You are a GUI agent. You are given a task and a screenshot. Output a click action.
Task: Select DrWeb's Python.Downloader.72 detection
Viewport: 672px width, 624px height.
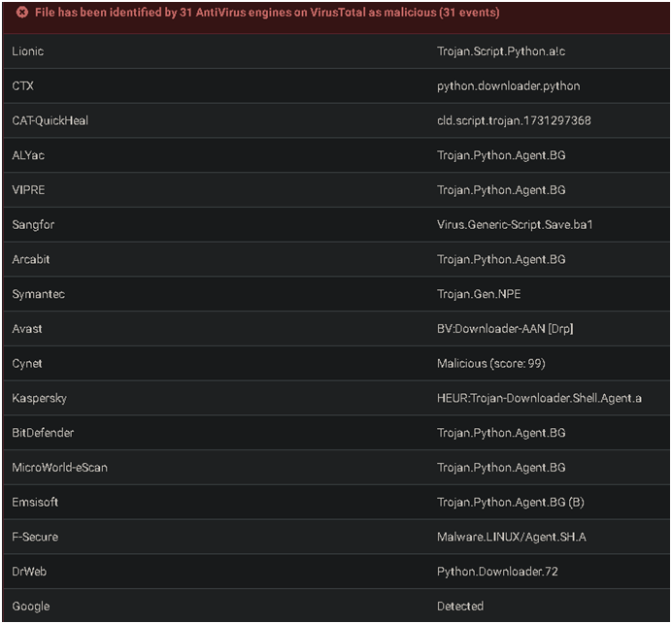click(497, 572)
